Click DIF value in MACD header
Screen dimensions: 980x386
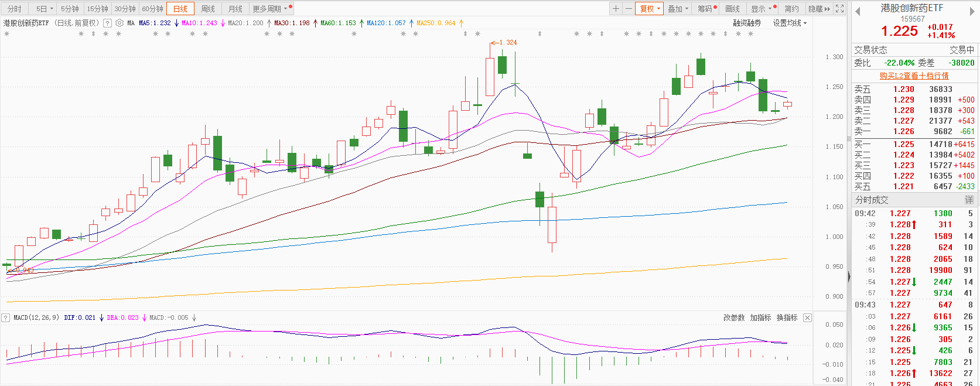coord(80,317)
